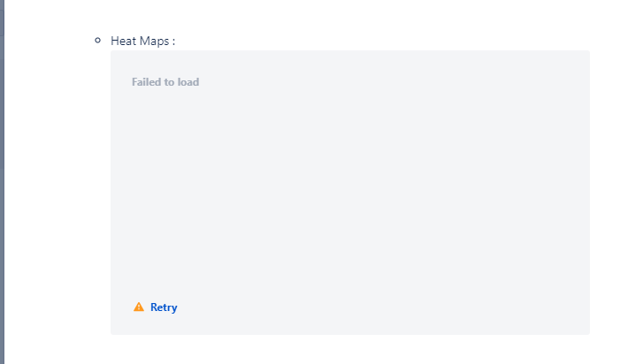
Task: Click the center of the empty media card
Action: pyautogui.click(x=350, y=193)
